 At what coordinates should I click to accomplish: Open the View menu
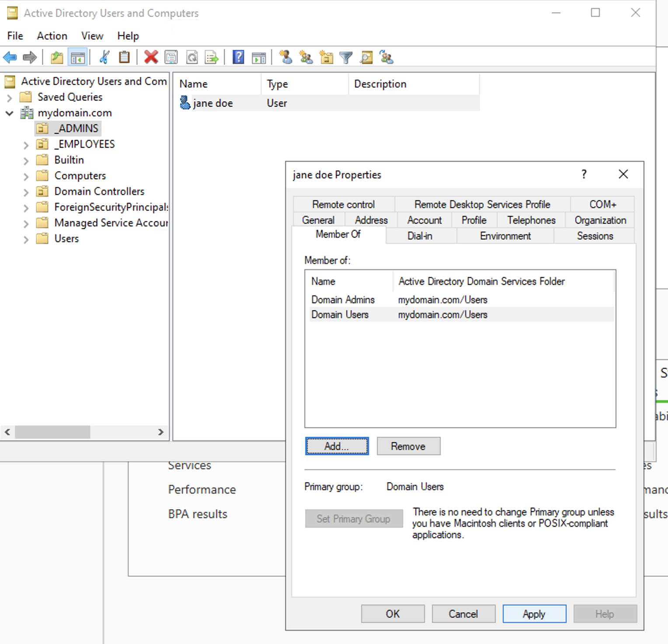pyautogui.click(x=92, y=36)
